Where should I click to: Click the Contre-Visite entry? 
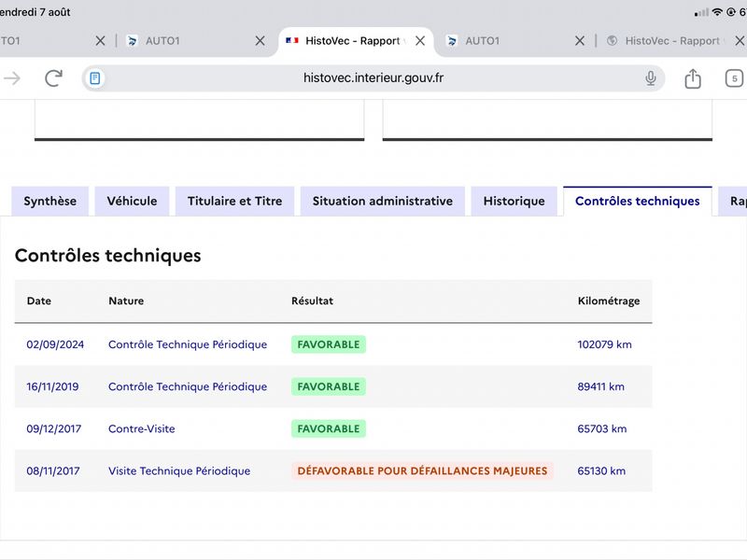pyautogui.click(x=142, y=428)
